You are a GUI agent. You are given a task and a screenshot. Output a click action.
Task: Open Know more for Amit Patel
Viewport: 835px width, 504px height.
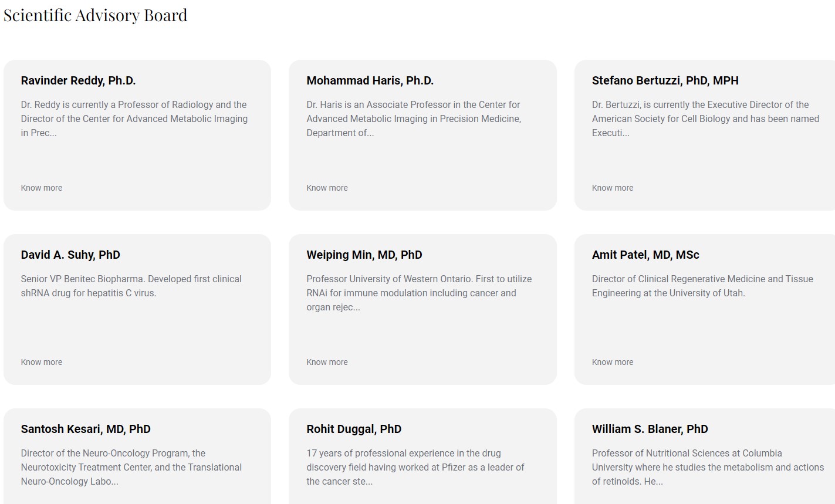point(613,362)
